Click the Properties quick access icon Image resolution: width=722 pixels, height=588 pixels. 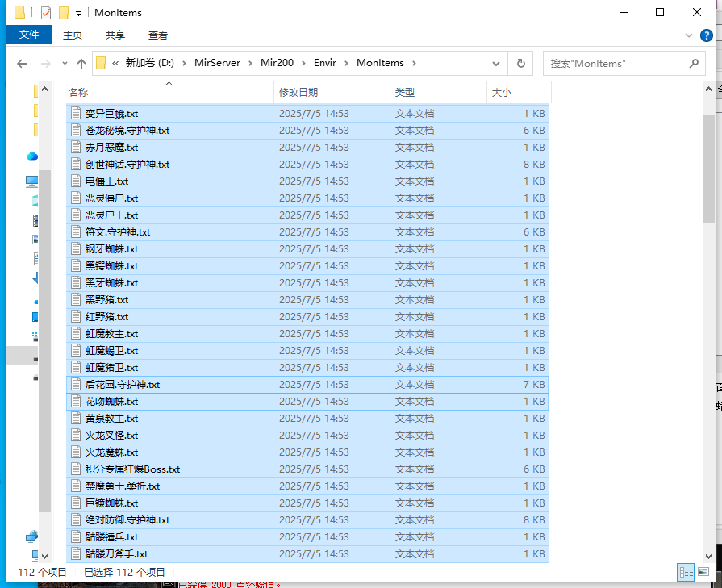click(x=46, y=13)
